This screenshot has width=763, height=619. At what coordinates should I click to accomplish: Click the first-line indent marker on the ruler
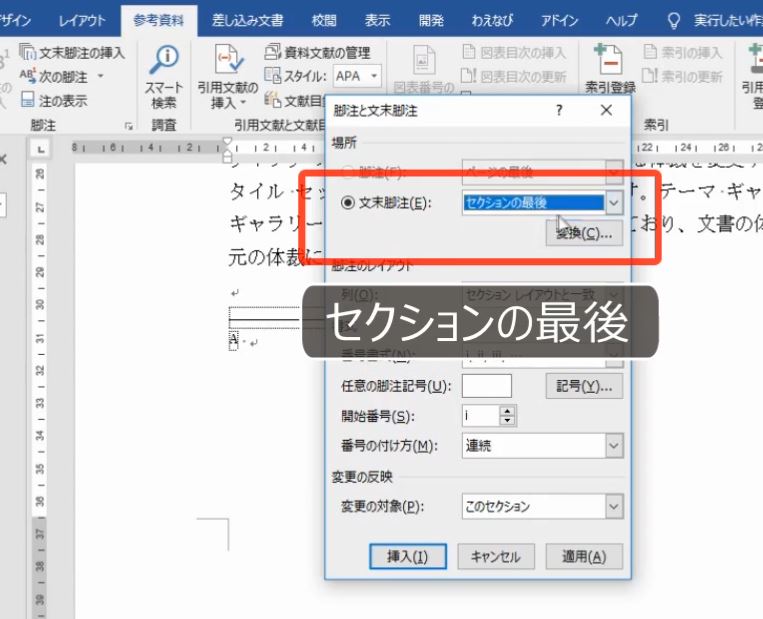pyautogui.click(x=227, y=143)
